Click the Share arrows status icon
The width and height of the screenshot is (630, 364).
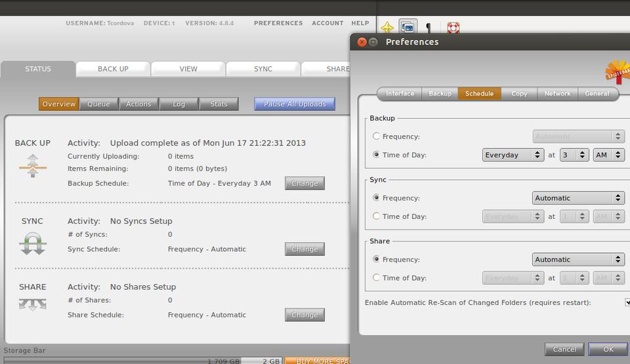(x=33, y=304)
